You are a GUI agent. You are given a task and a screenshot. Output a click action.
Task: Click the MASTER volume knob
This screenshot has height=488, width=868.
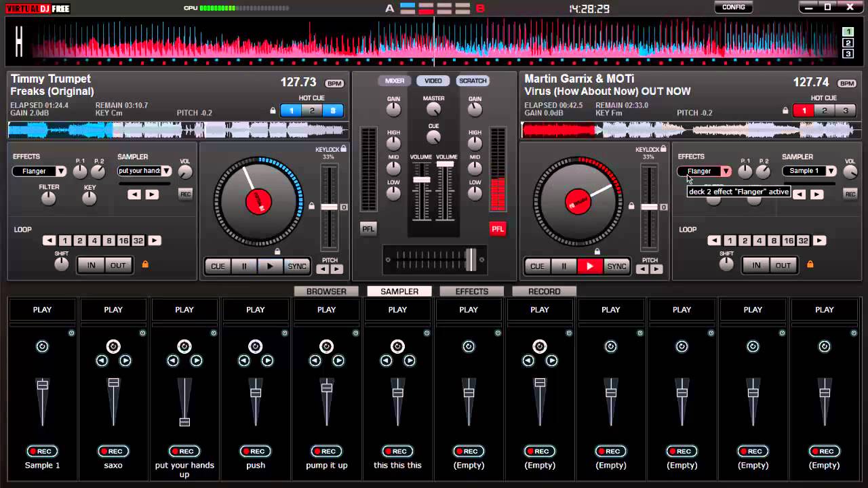tap(433, 109)
